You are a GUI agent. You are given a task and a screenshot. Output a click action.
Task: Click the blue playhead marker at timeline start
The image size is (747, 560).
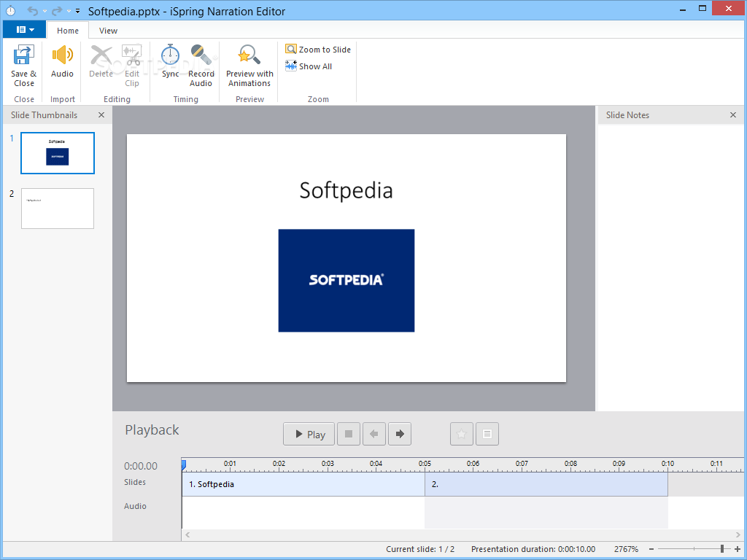pyautogui.click(x=183, y=464)
